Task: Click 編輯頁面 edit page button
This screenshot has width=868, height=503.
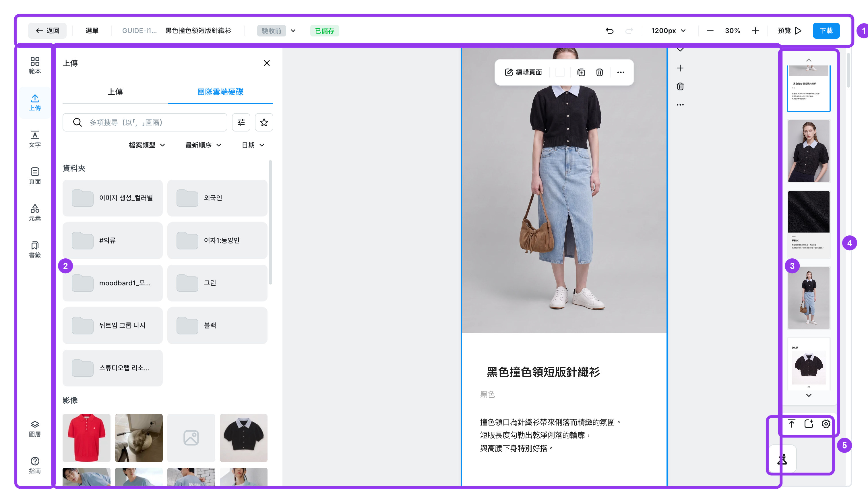Action: click(524, 72)
